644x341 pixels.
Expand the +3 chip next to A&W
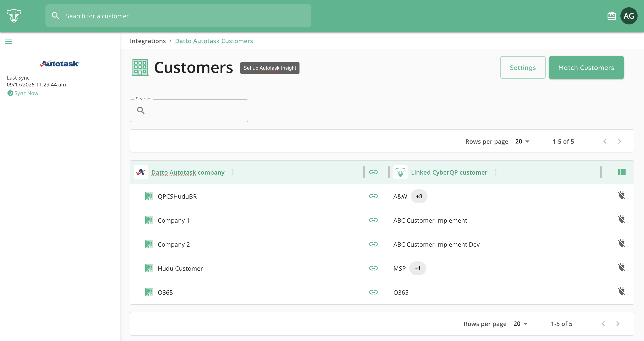[x=419, y=196]
